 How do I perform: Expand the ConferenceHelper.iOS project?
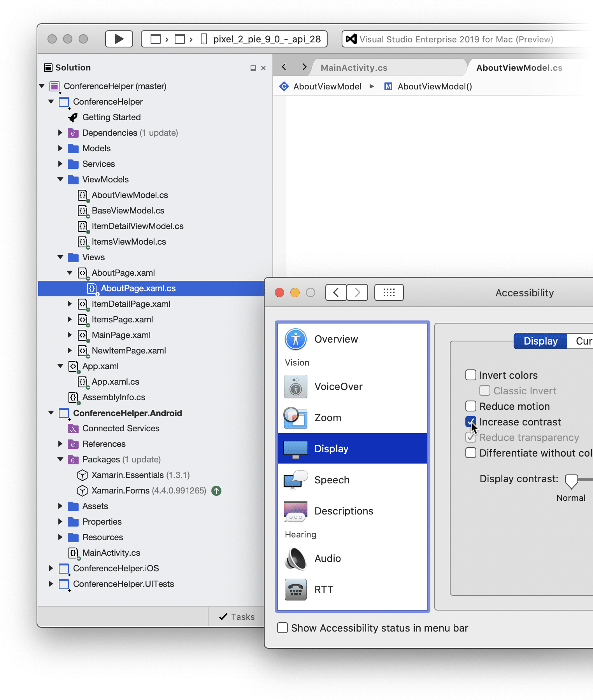coord(51,568)
